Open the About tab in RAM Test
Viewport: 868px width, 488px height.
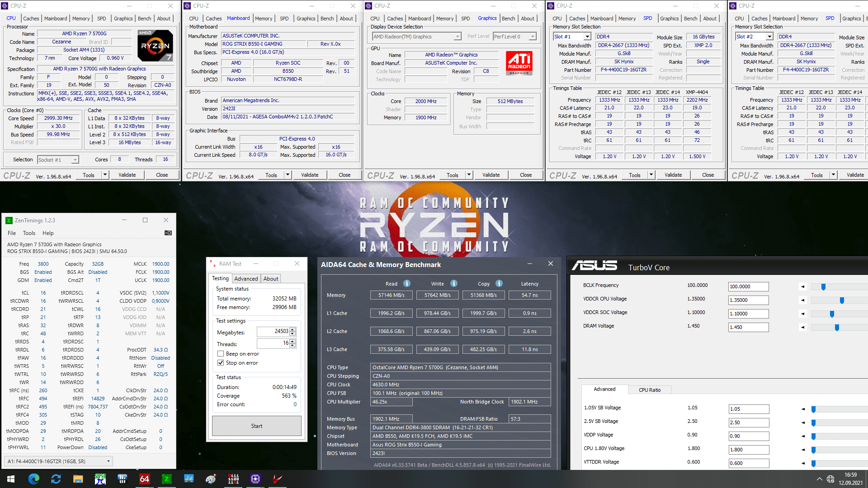tap(271, 279)
